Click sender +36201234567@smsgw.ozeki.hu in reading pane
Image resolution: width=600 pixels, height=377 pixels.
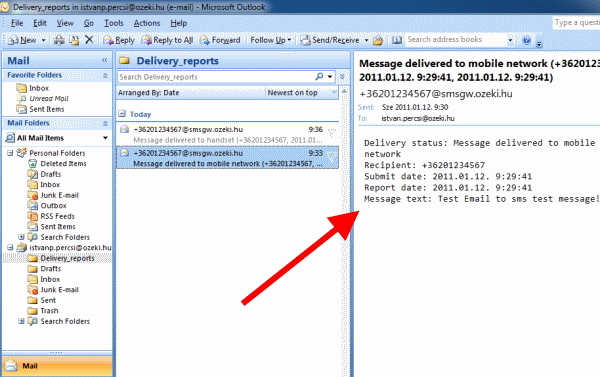click(x=436, y=94)
